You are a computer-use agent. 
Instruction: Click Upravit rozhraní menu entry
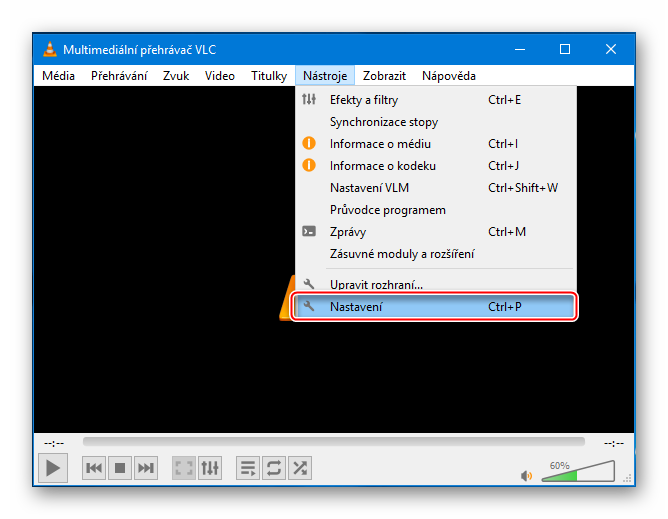pyautogui.click(x=376, y=285)
